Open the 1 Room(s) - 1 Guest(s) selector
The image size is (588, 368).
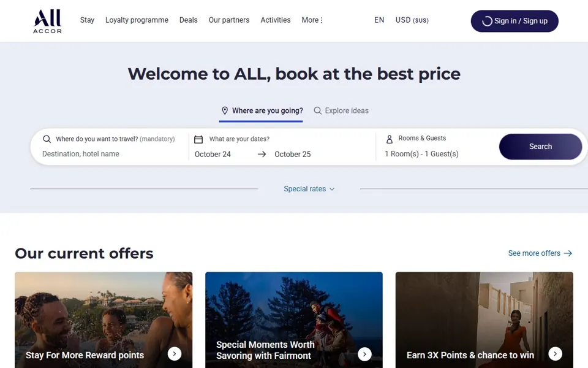click(x=421, y=154)
